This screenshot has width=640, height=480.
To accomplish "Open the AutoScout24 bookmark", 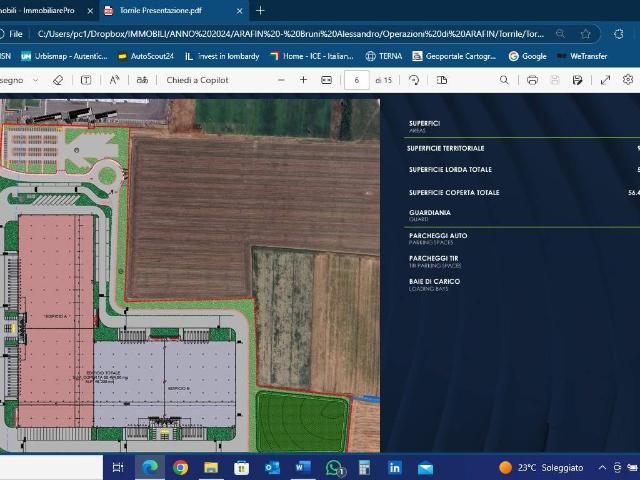I will [146, 56].
